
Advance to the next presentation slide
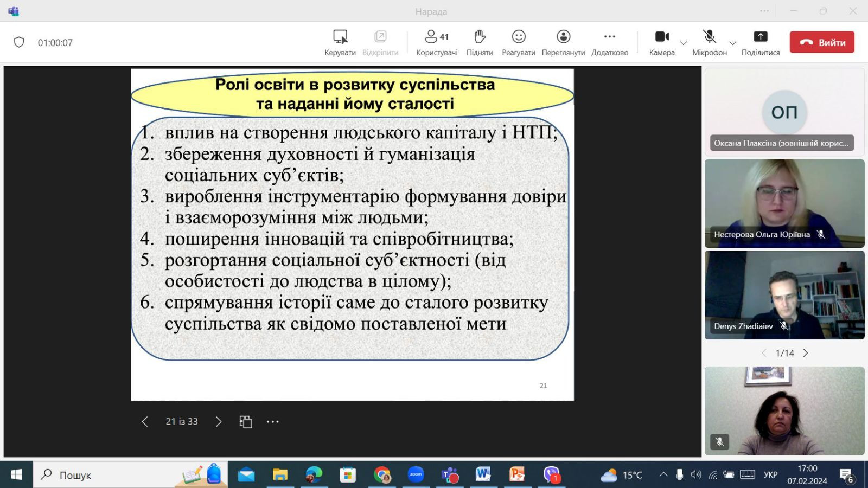218,422
